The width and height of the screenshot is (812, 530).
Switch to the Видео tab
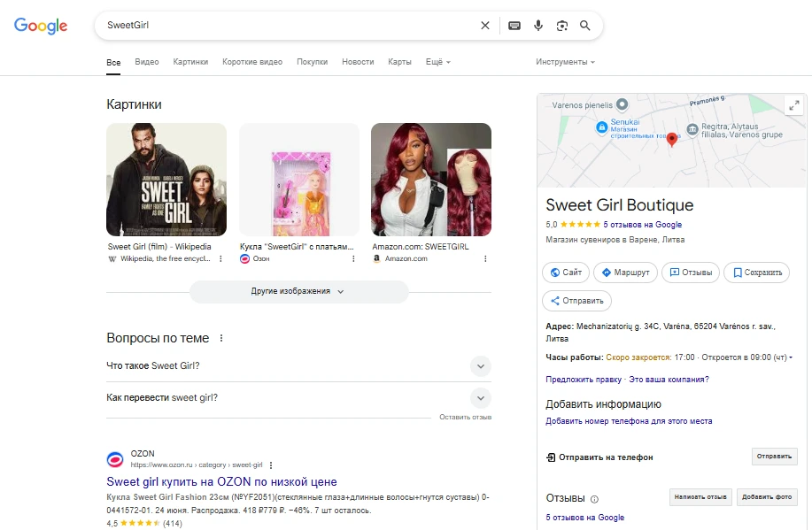pyautogui.click(x=147, y=62)
